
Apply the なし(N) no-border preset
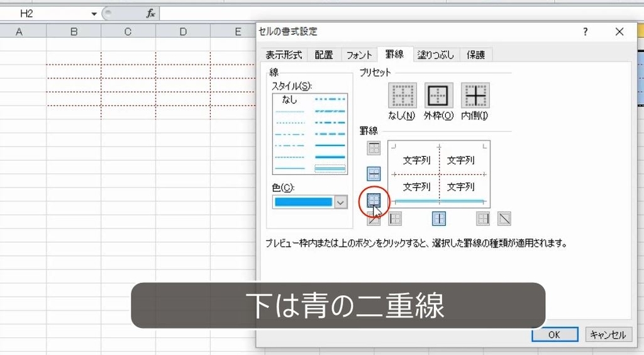tap(402, 95)
